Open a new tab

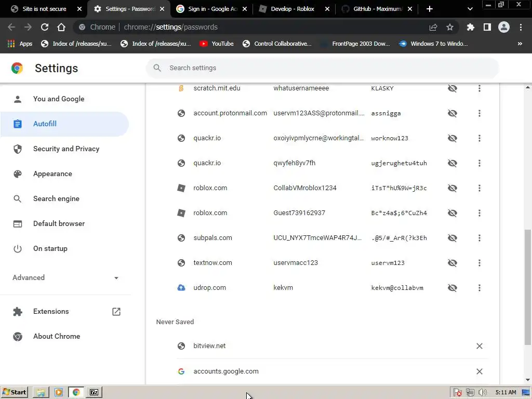(x=430, y=9)
